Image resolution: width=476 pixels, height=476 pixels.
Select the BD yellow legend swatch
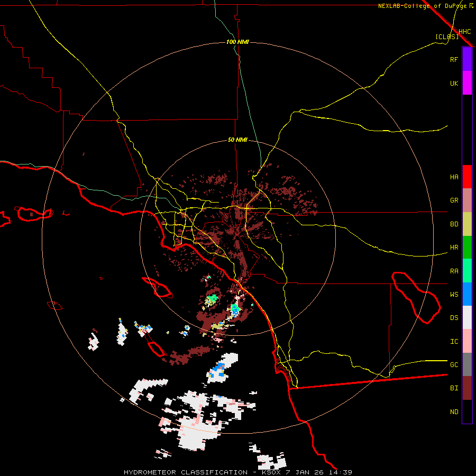coord(467,224)
